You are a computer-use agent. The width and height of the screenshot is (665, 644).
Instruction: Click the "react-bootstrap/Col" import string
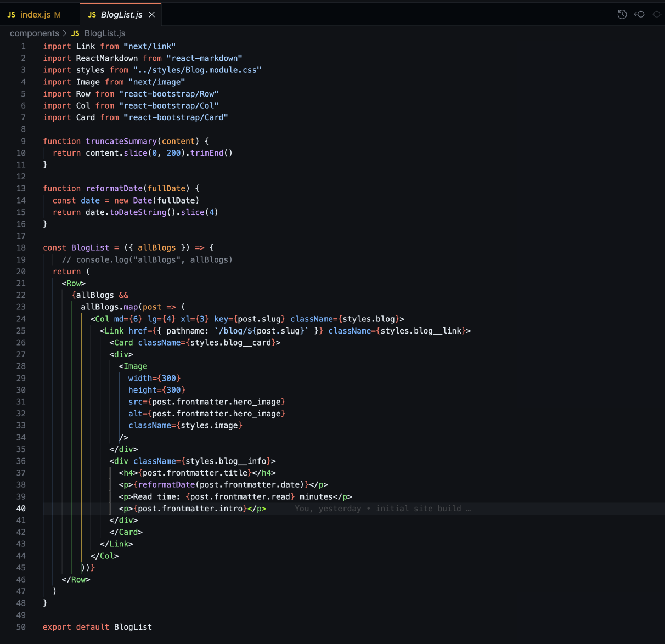pyautogui.click(x=168, y=106)
